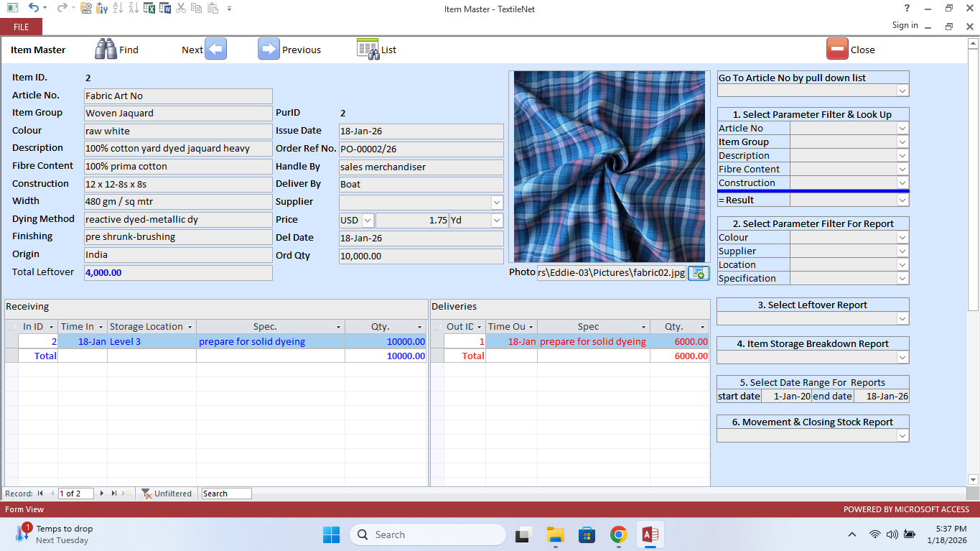Image resolution: width=980 pixels, height=551 pixels.
Task: Click the fabric photo thumbnail
Action: [609, 167]
